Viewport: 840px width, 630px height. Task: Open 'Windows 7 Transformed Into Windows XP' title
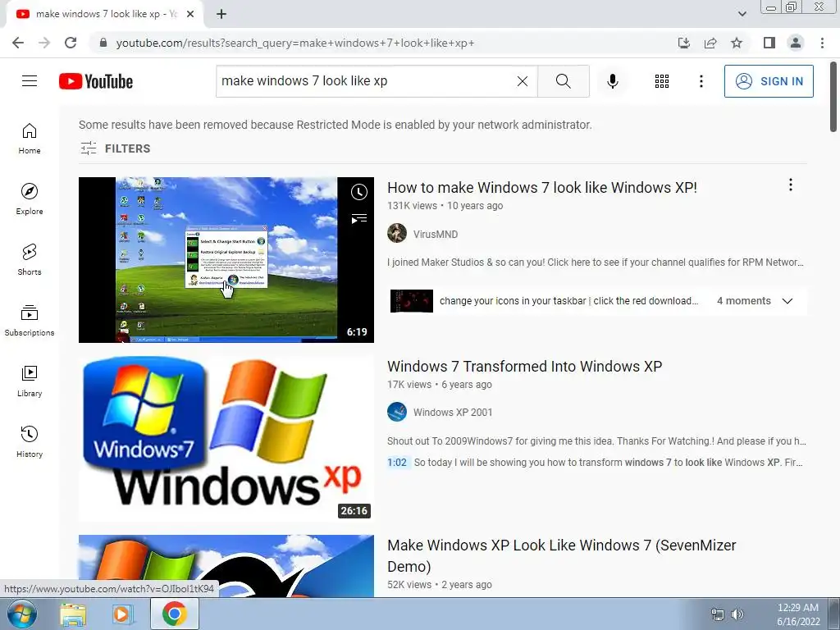click(x=524, y=367)
